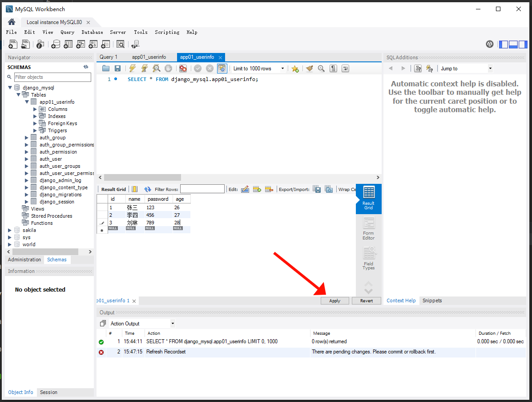Screen dimensions: 532x402
Task: Create new stored procedure icon
Action: pos(93,44)
